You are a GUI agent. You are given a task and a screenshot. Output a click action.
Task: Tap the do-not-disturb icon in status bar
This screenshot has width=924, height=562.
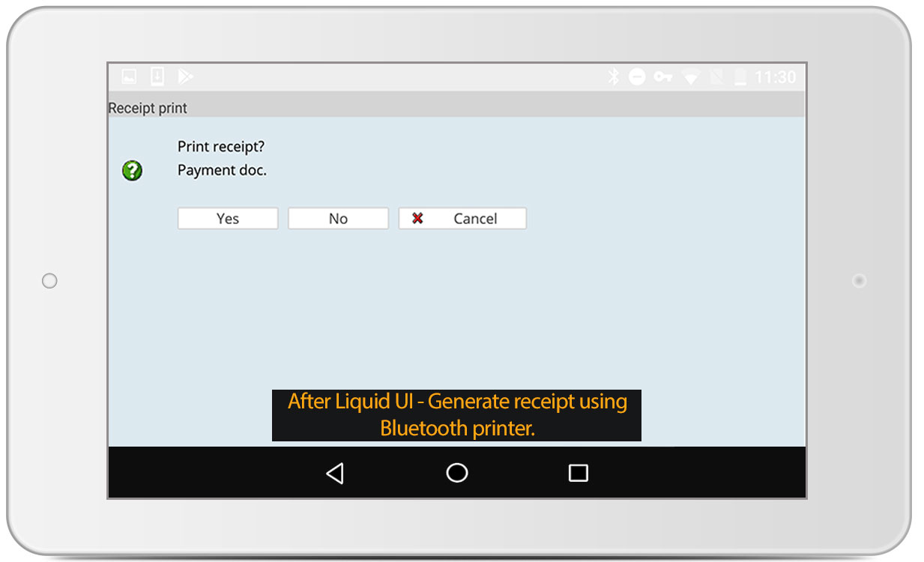click(637, 77)
